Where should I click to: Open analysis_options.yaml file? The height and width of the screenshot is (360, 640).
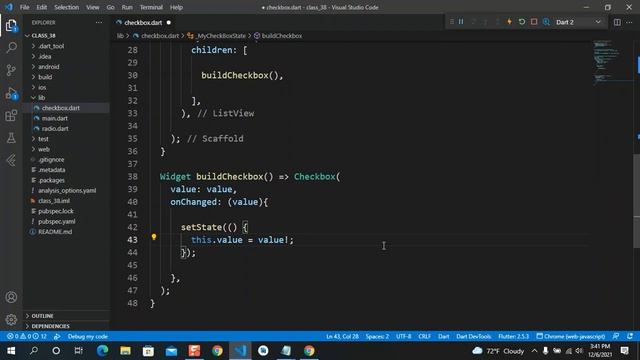[67, 190]
